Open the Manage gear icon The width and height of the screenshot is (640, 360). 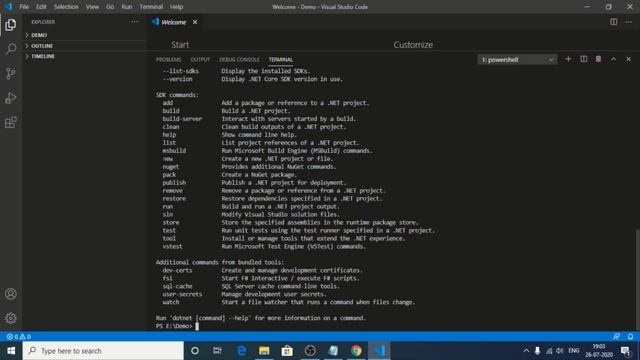coord(11,318)
